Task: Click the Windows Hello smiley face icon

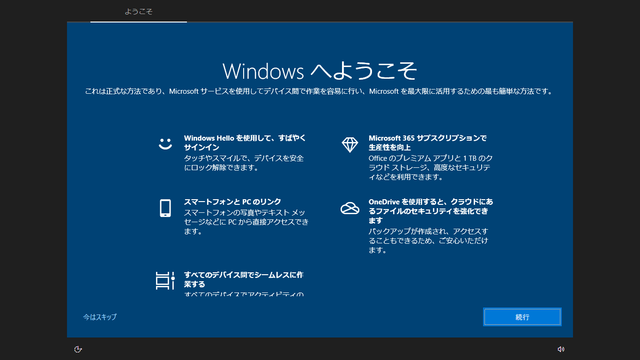Action: (x=165, y=144)
